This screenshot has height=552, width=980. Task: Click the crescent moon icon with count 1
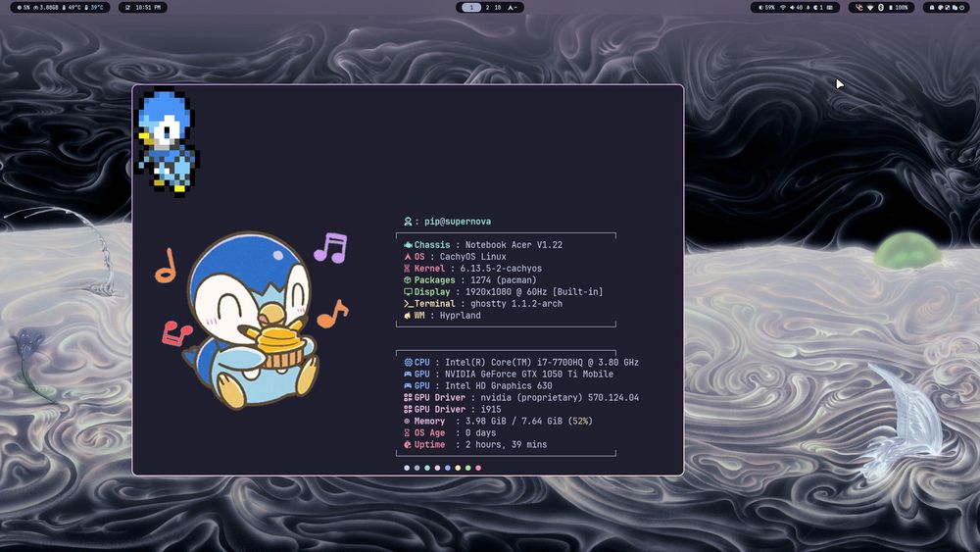tap(818, 8)
